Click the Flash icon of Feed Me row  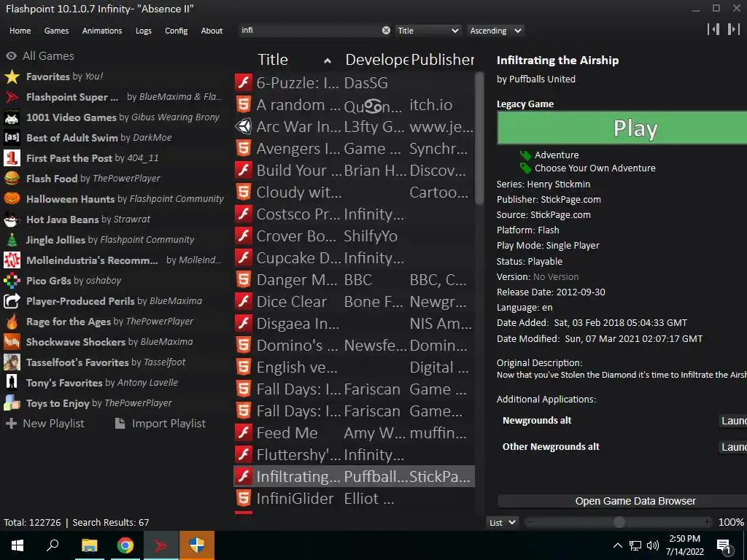pos(244,433)
